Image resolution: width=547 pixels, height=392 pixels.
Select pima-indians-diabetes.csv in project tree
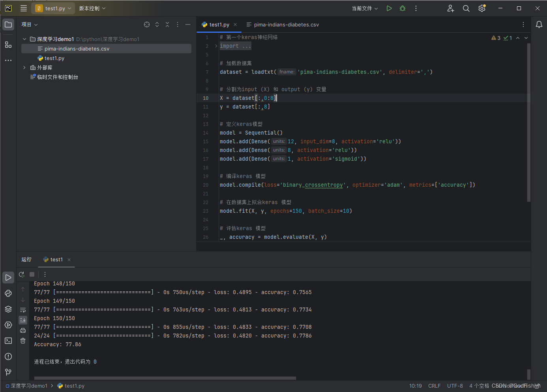(x=106, y=49)
